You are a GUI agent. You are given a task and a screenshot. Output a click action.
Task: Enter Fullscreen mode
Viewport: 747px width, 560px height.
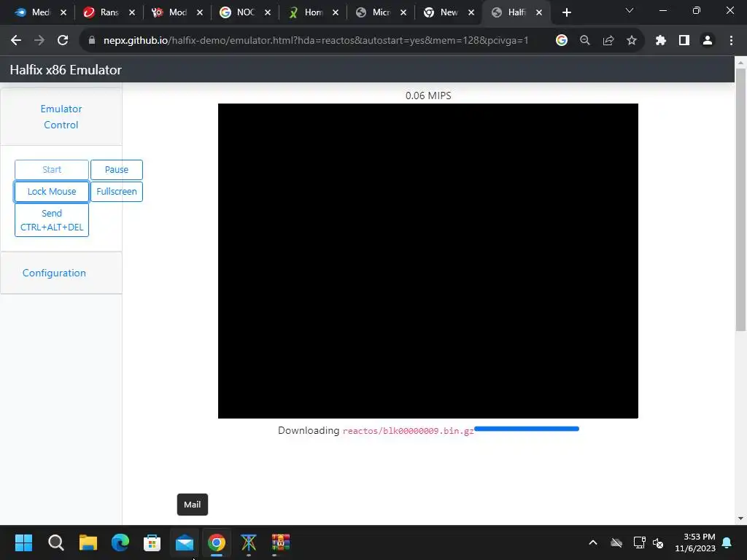117,192
